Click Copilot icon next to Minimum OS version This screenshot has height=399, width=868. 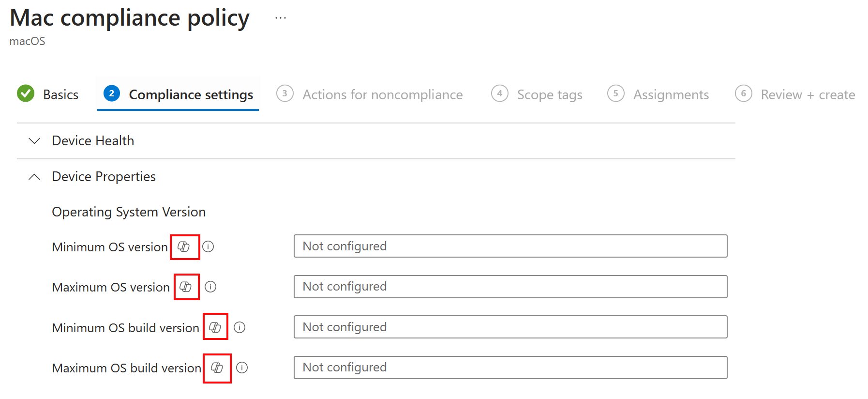(x=184, y=246)
